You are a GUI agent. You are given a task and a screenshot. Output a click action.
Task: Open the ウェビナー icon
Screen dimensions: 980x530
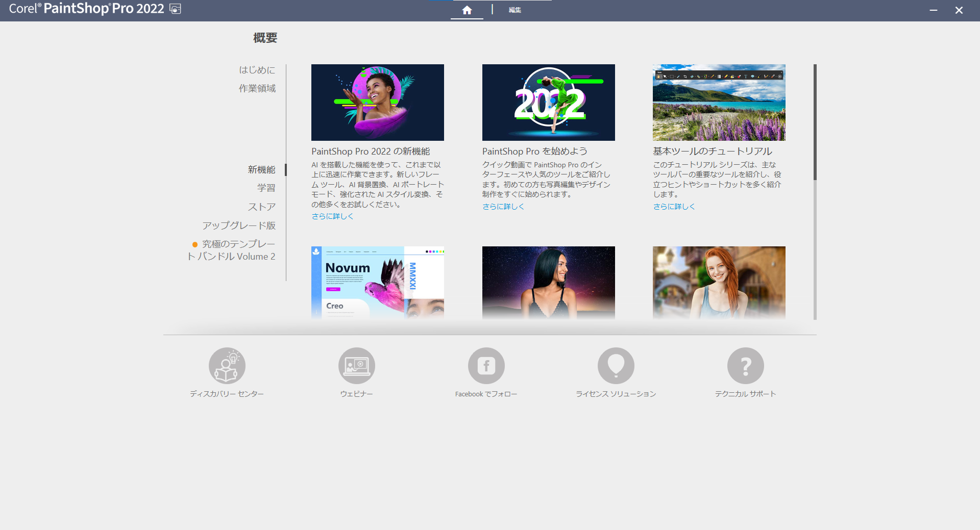357,366
